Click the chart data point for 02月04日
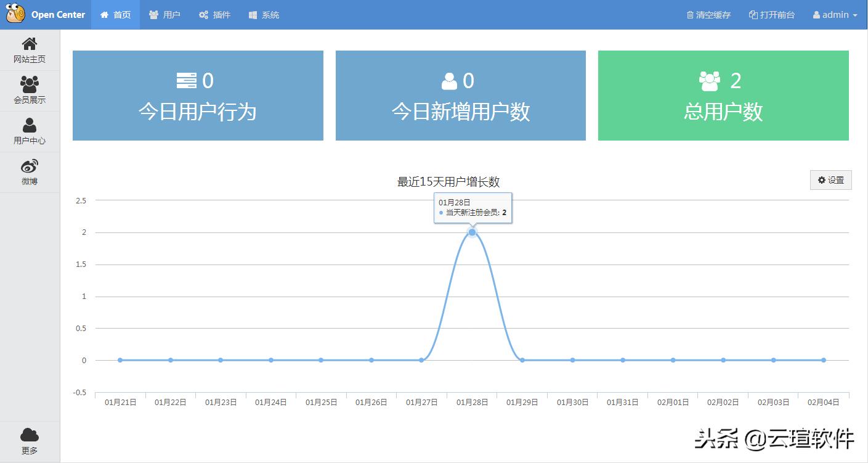The width and height of the screenshot is (868, 463). click(824, 360)
